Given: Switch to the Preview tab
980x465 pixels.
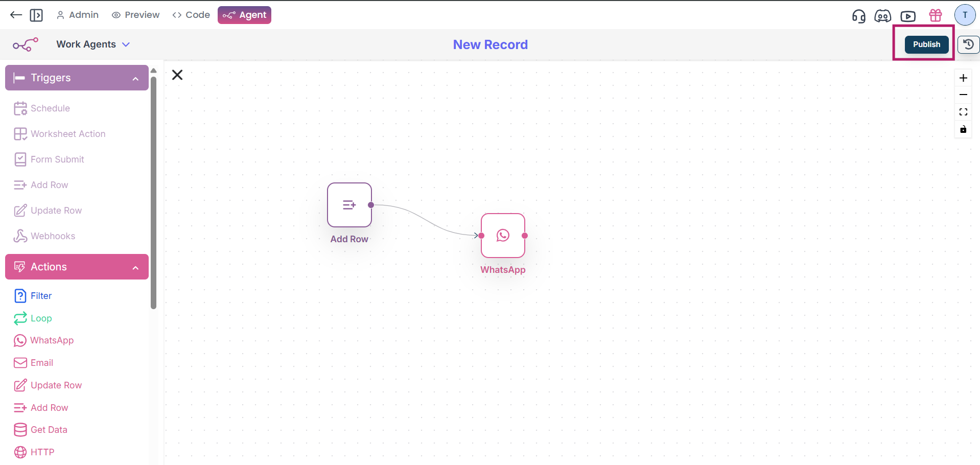Looking at the screenshot, I should pos(136,15).
